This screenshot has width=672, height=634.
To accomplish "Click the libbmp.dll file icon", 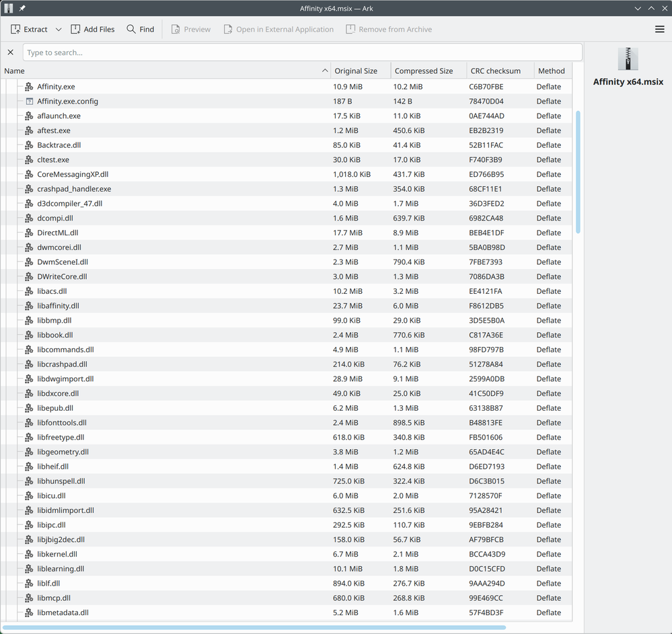I will click(x=29, y=320).
